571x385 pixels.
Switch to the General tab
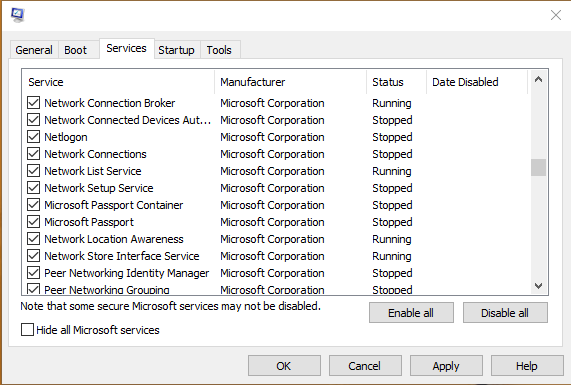coord(34,50)
